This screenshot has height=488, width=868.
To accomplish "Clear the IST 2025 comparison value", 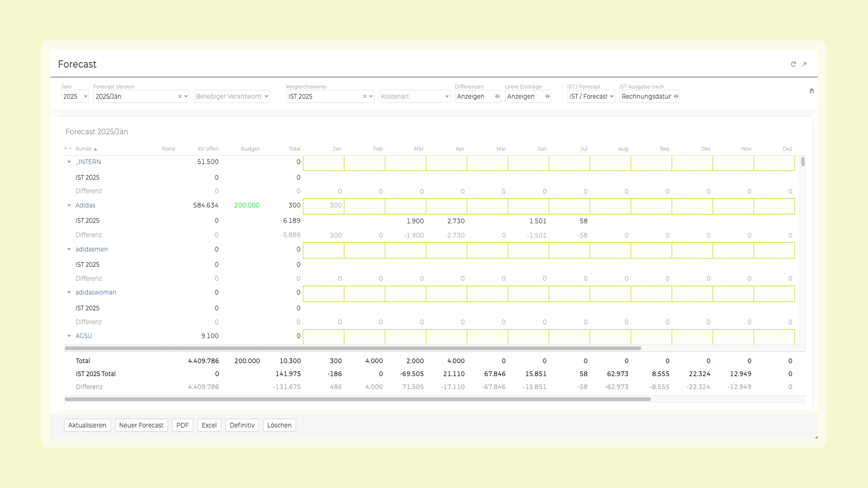I will (x=365, y=96).
